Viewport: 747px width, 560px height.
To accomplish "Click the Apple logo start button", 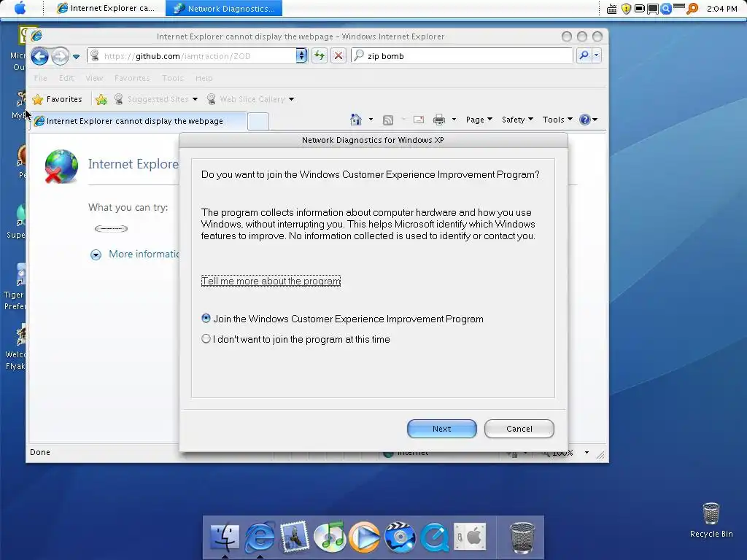I will (x=20, y=8).
